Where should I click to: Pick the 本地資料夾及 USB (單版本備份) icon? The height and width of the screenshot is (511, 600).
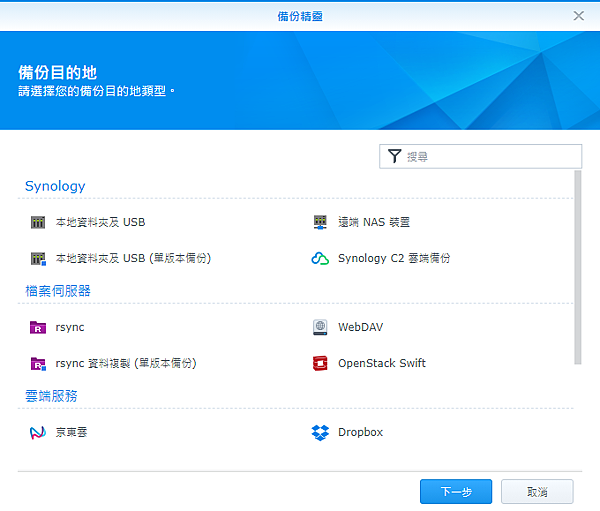(38, 258)
